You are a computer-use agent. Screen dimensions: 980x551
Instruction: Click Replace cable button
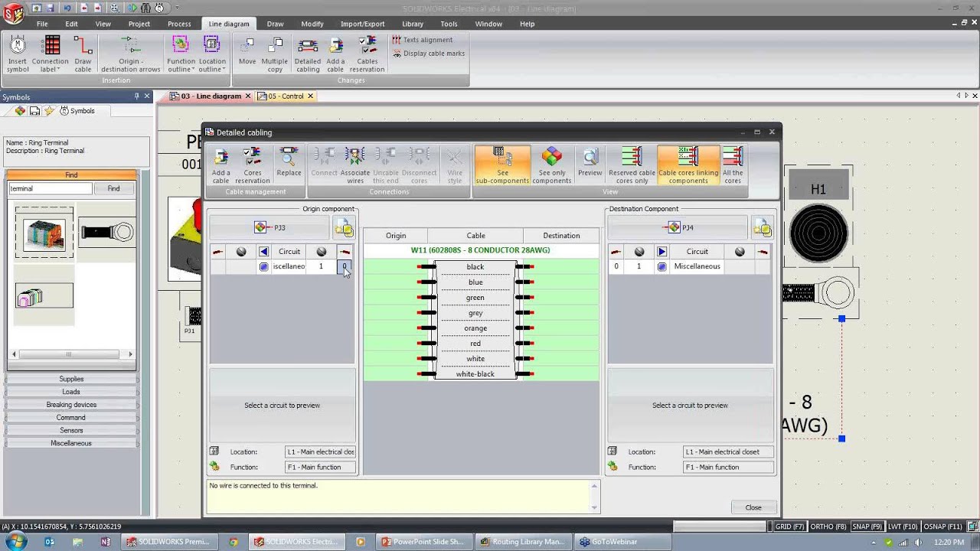289,165
